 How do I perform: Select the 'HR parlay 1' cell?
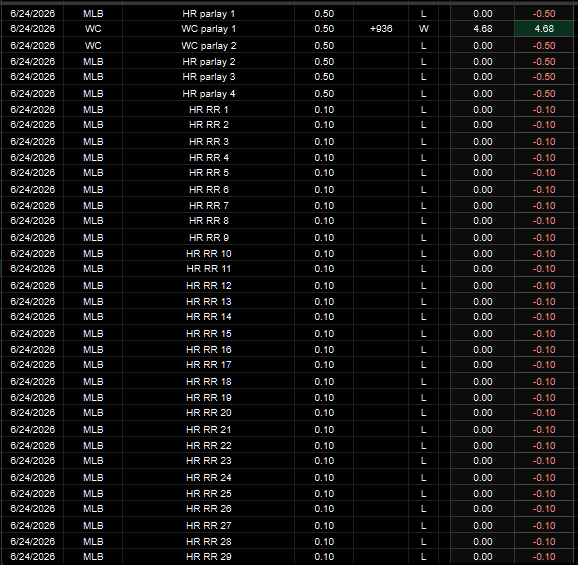[x=209, y=14]
